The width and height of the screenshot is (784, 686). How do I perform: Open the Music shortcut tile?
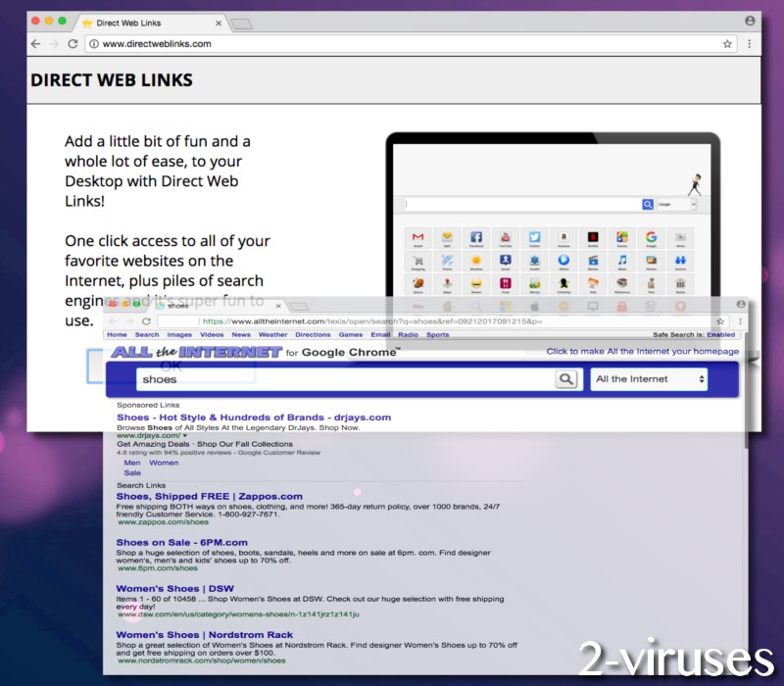[x=621, y=262]
